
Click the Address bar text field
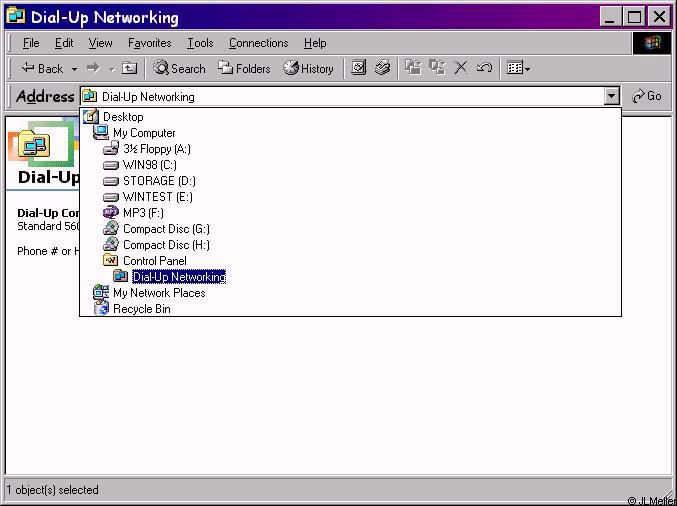[342, 96]
